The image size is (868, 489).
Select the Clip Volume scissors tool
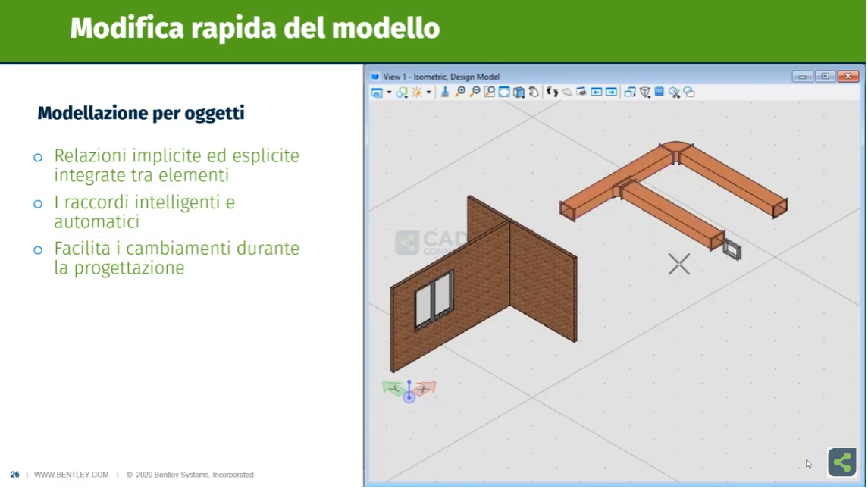pyautogui.click(x=674, y=92)
